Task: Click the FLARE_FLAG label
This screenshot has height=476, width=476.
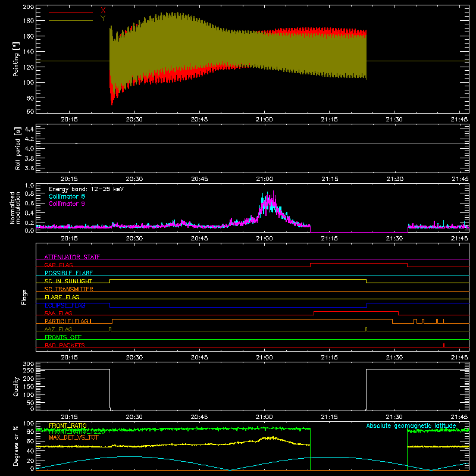Action: 62,297
